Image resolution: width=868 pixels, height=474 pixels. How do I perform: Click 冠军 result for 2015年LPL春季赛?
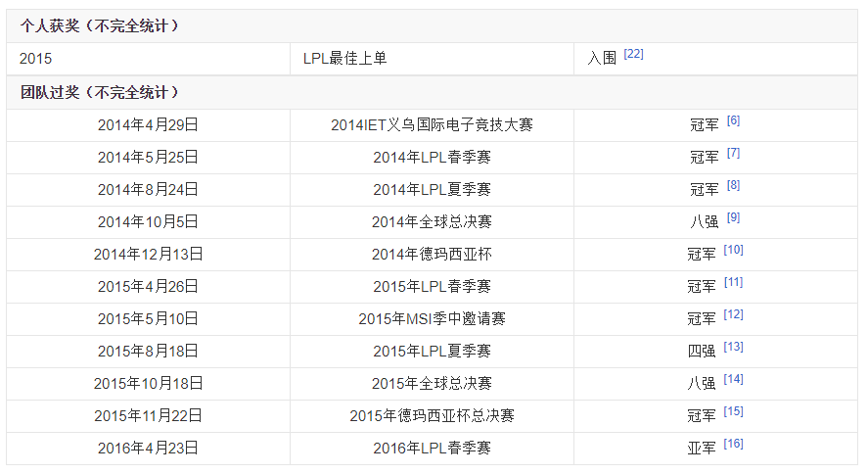702,286
